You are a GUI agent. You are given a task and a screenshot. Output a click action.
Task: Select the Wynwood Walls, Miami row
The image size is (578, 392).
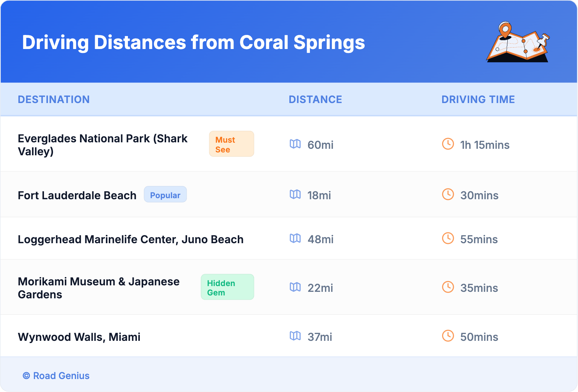pyautogui.click(x=79, y=337)
